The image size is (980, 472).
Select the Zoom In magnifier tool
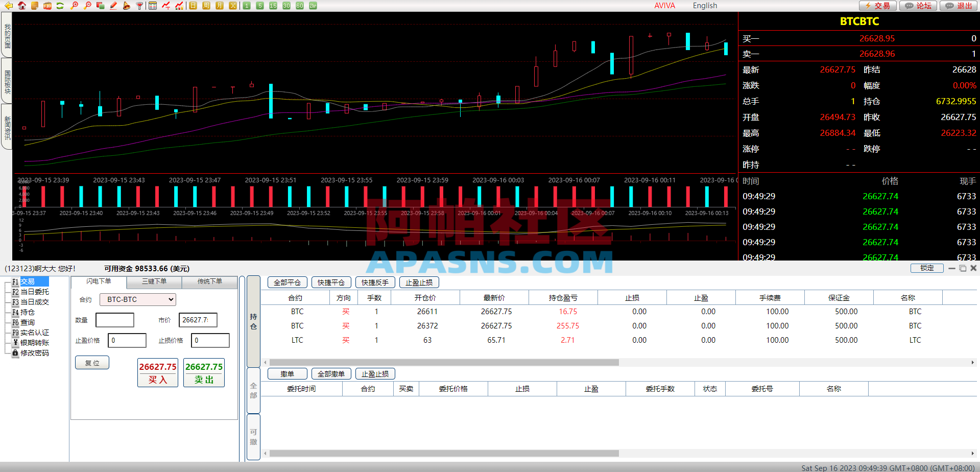click(74, 6)
